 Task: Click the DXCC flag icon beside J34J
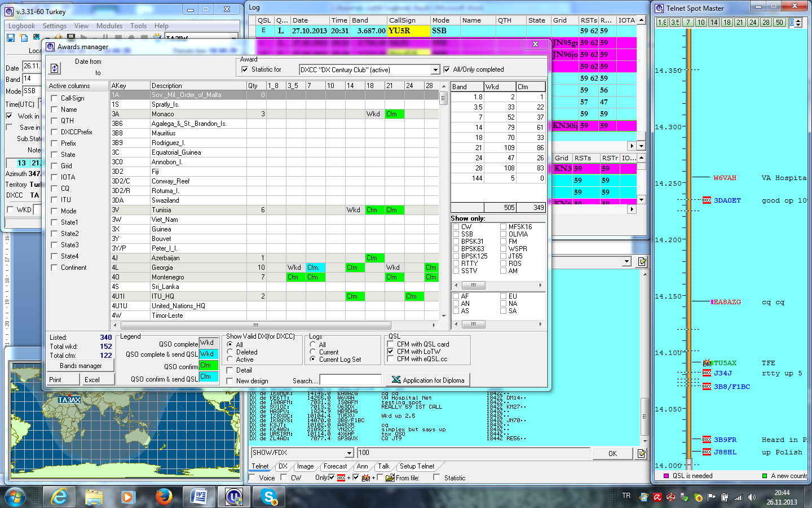[707, 373]
